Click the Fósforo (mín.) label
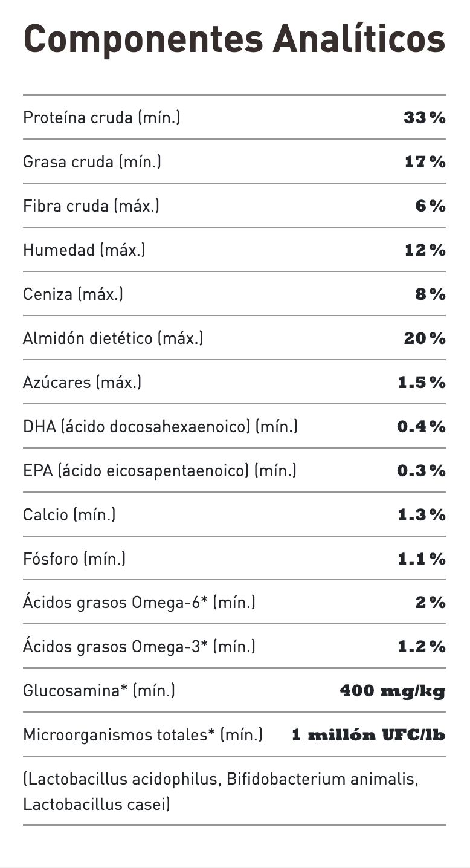Viewport: 470px width, 868px height. (74, 559)
